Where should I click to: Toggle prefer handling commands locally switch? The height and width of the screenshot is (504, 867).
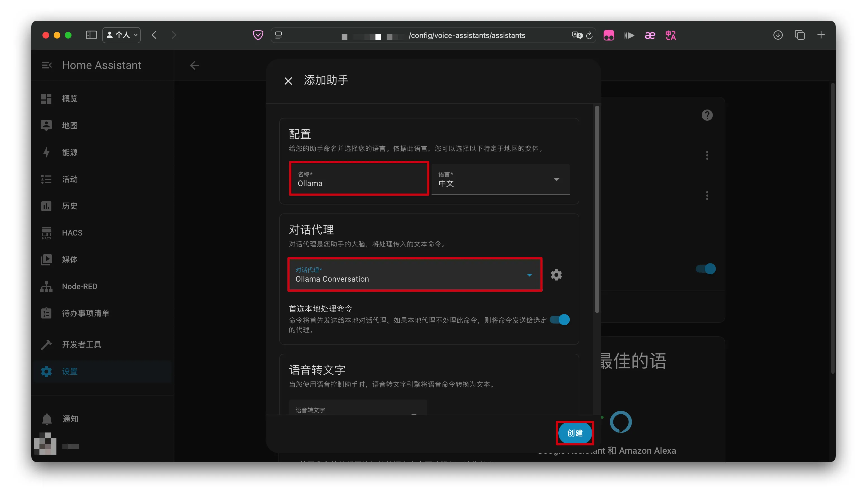[559, 320]
